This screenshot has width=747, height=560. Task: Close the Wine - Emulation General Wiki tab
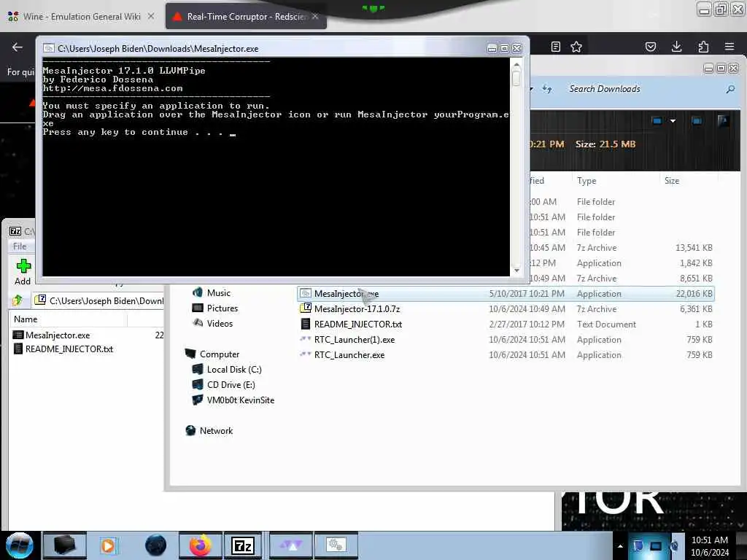151,16
